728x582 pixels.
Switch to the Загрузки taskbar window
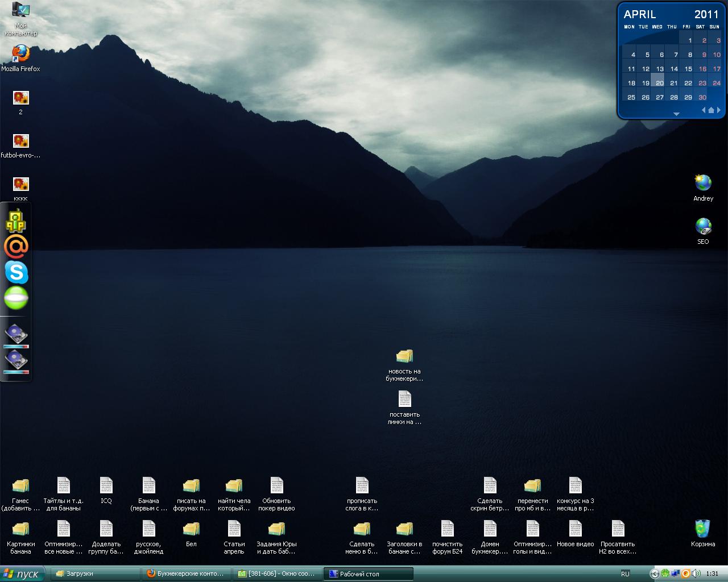tap(96, 574)
